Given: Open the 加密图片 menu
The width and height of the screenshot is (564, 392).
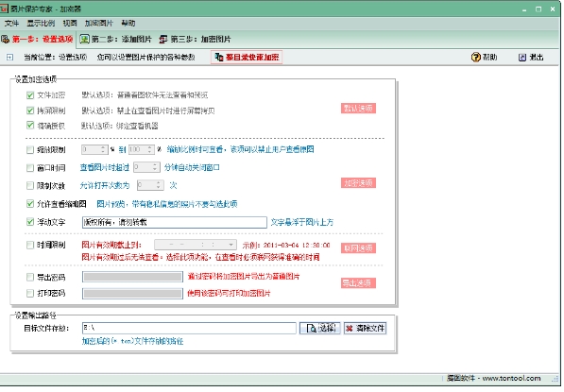Looking at the screenshot, I should tap(99, 24).
